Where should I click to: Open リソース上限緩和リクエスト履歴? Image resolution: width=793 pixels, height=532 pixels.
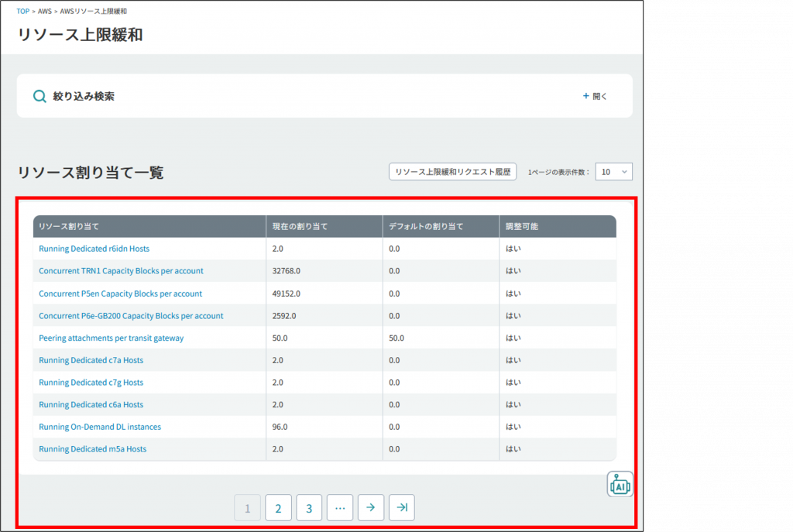coord(452,172)
